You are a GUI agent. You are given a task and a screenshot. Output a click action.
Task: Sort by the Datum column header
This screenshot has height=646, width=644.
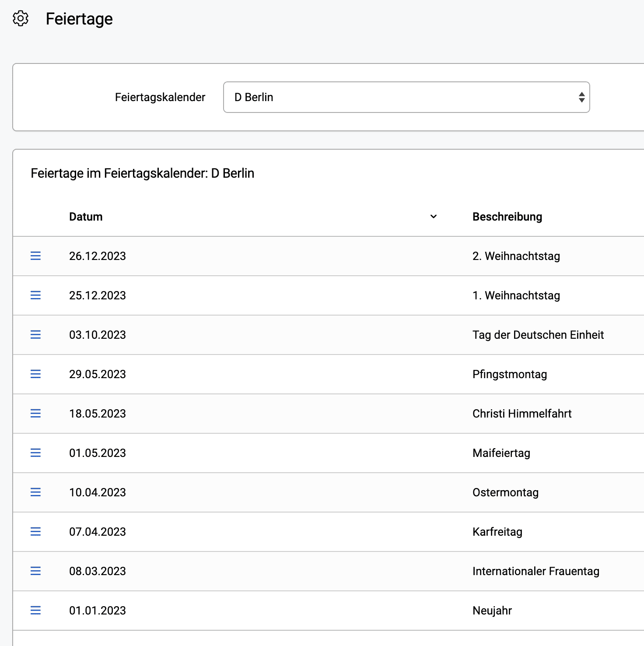tap(86, 217)
